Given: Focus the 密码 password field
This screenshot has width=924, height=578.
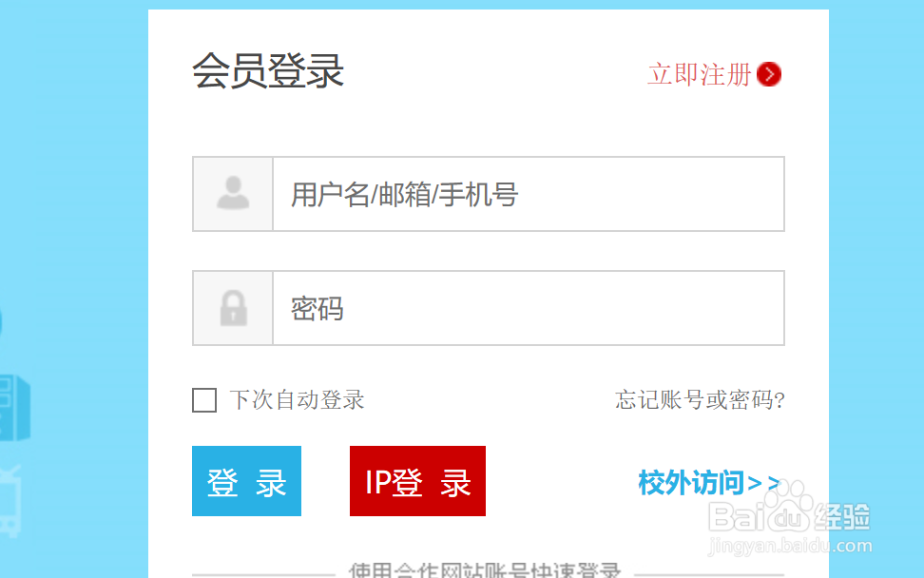Looking at the screenshot, I should click(529, 308).
